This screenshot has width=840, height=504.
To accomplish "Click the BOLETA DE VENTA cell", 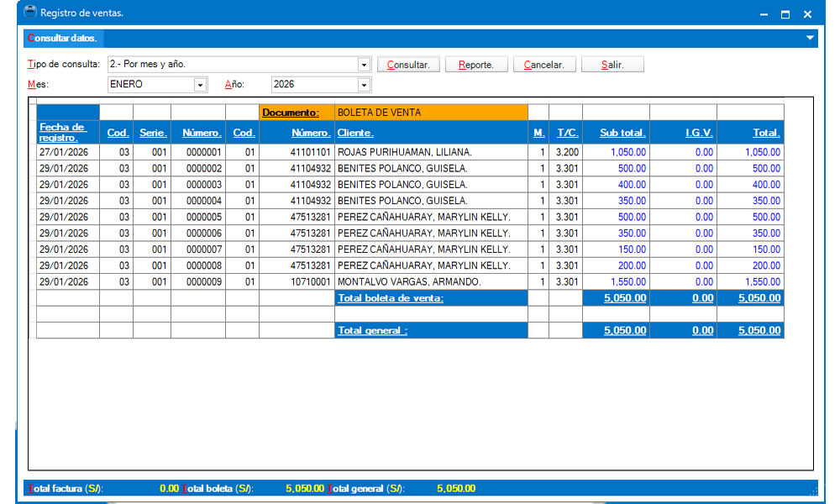I will pos(431,113).
